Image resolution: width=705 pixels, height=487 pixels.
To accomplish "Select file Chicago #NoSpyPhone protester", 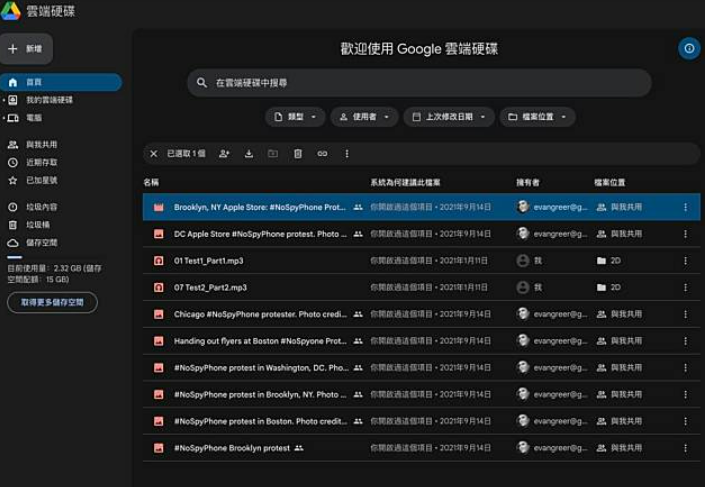I will (x=421, y=314).
